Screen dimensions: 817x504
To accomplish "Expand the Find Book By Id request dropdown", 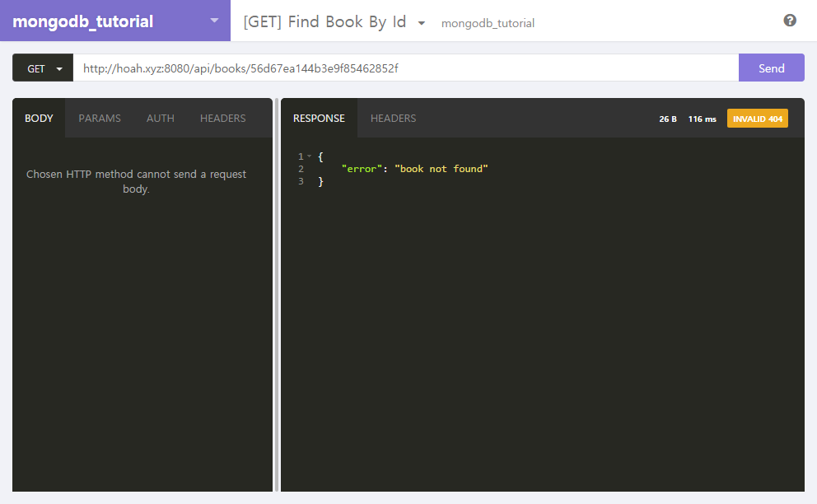I will tap(422, 23).
